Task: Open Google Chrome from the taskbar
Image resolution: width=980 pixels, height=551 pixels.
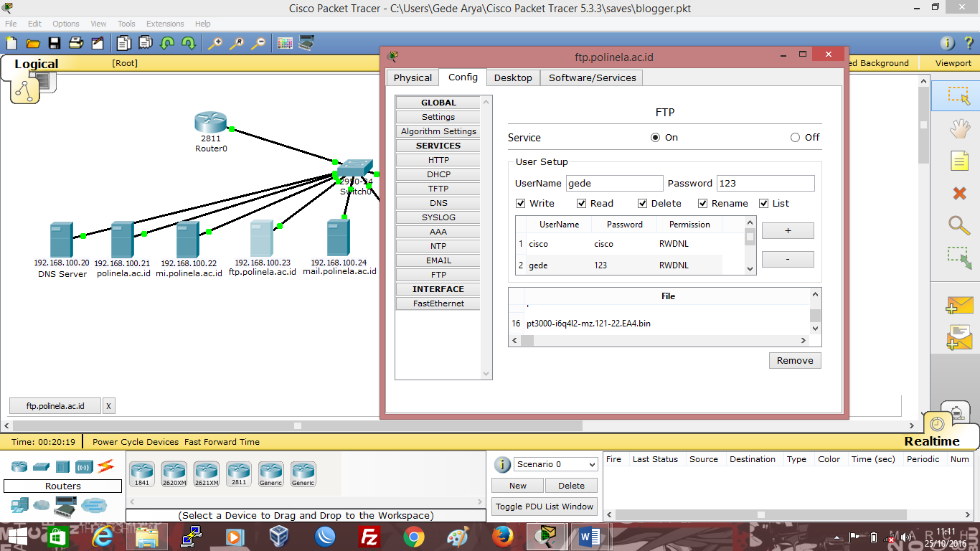Action: click(x=413, y=537)
